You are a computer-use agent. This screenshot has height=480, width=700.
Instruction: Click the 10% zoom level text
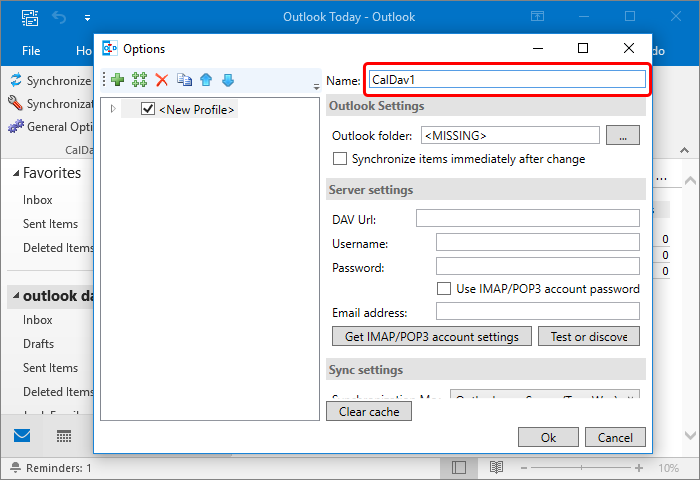pos(668,468)
